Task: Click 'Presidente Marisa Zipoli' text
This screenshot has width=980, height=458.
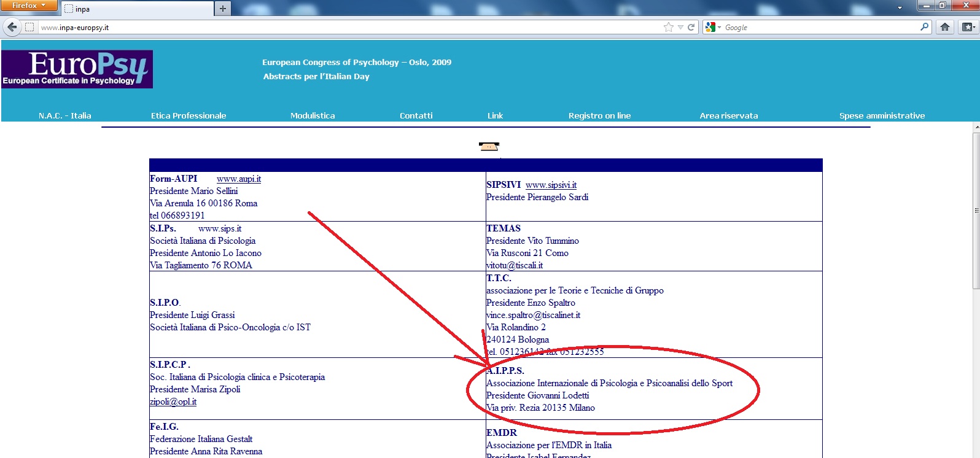Action: tap(195, 389)
